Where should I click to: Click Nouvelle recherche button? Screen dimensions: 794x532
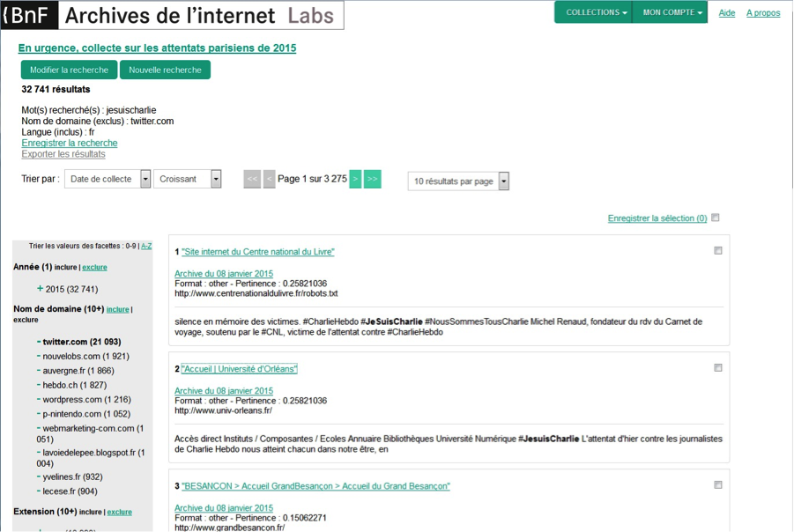pyautogui.click(x=165, y=70)
